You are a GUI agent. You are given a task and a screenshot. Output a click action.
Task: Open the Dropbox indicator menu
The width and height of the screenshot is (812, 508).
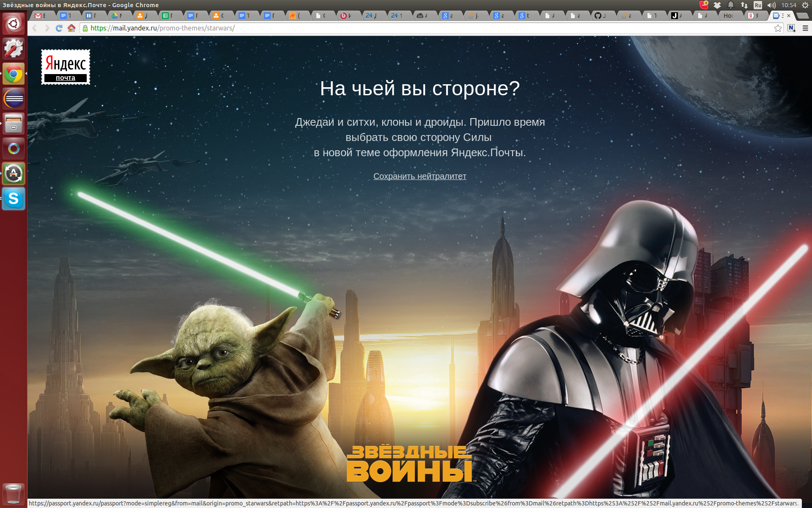pyautogui.click(x=717, y=5)
